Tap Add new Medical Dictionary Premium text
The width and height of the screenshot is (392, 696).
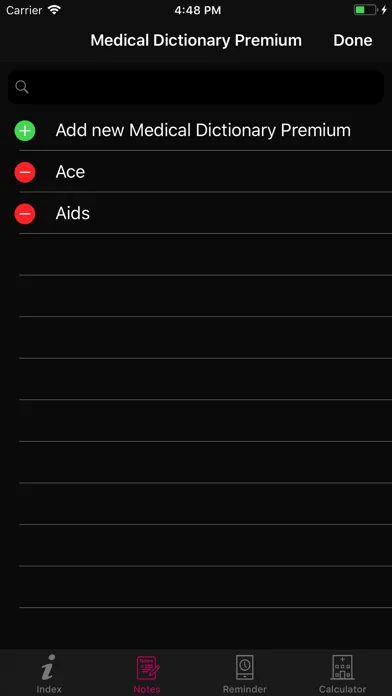tap(203, 130)
